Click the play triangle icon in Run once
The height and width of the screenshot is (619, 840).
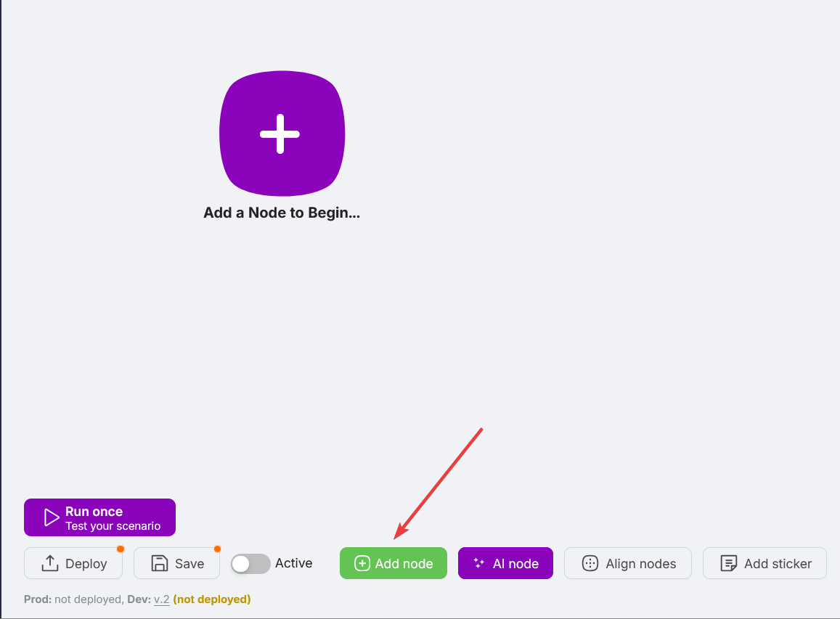(x=51, y=517)
